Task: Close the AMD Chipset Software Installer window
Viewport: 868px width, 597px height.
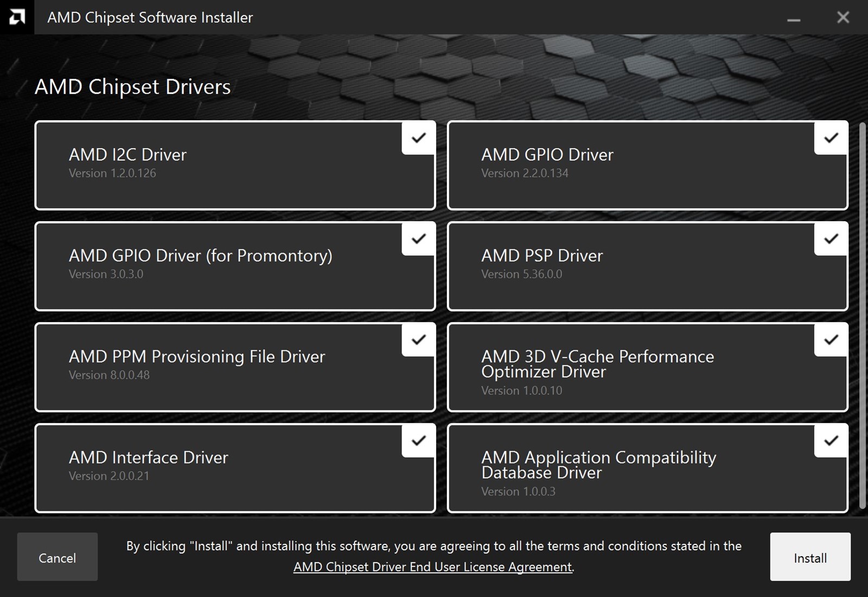Action: [843, 17]
